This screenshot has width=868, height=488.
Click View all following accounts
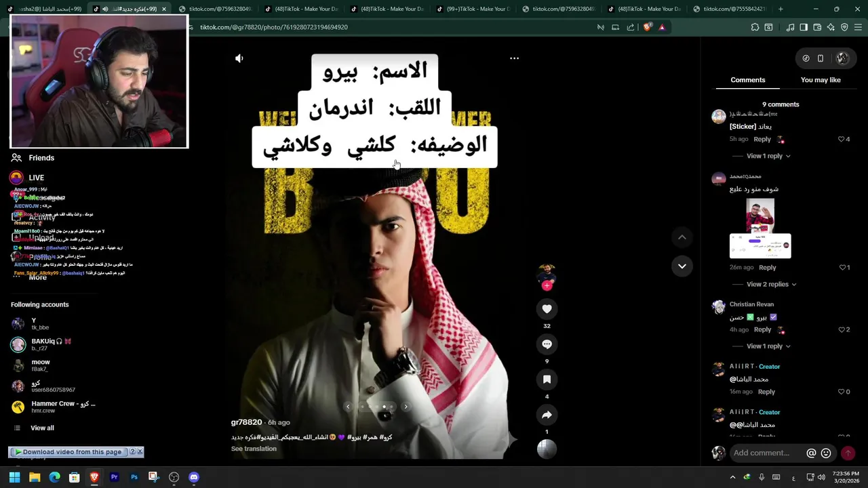(42, 428)
